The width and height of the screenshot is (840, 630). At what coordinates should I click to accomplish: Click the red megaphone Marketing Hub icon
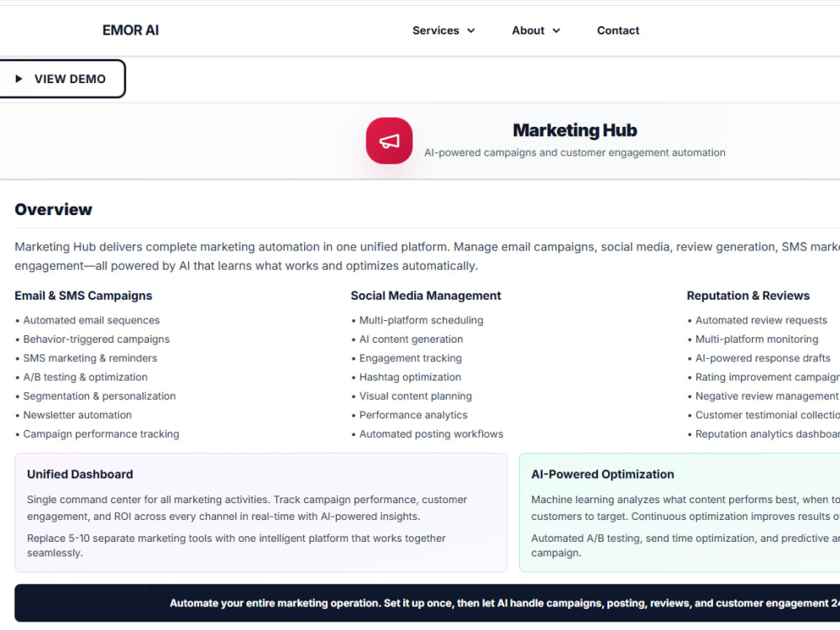click(389, 141)
